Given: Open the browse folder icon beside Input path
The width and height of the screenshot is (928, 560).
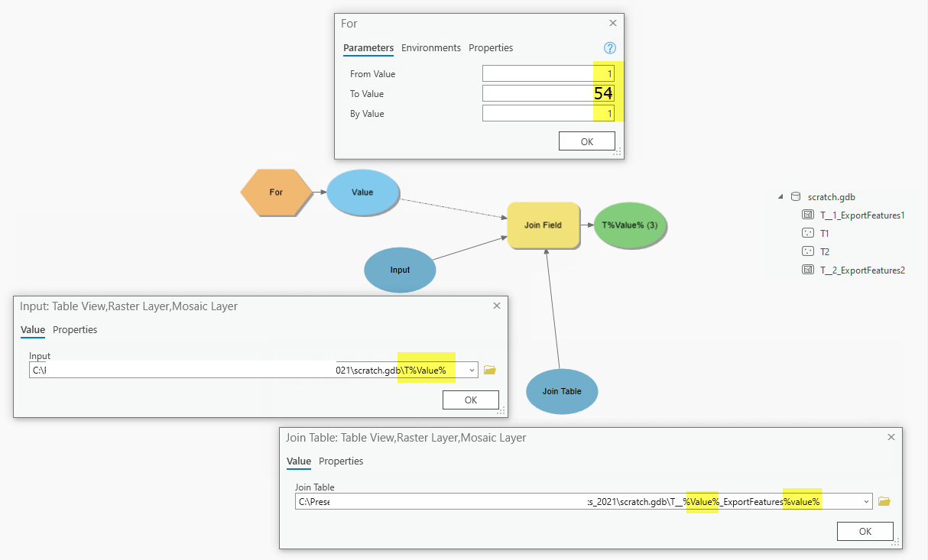Looking at the screenshot, I should coord(489,369).
